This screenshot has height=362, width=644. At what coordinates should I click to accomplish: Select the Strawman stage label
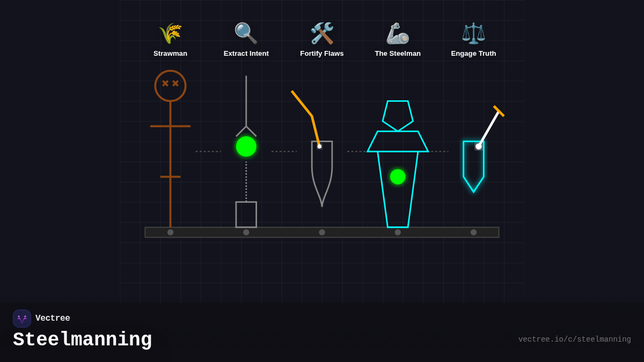tap(170, 54)
